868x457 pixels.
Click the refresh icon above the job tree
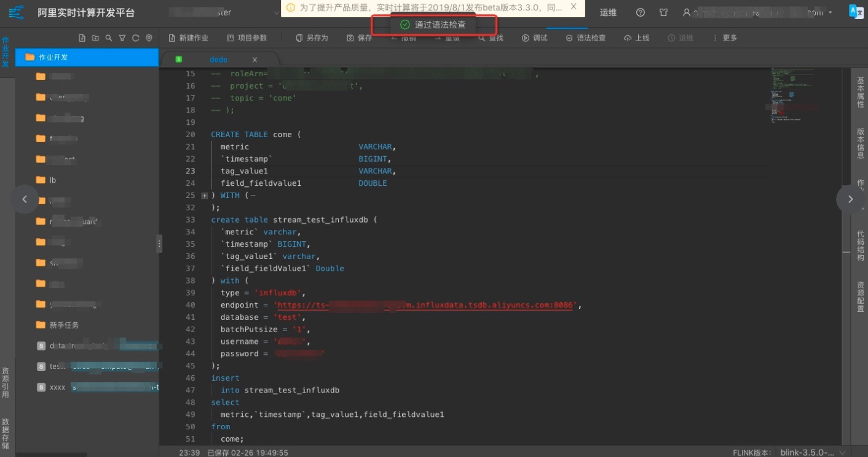pos(135,38)
